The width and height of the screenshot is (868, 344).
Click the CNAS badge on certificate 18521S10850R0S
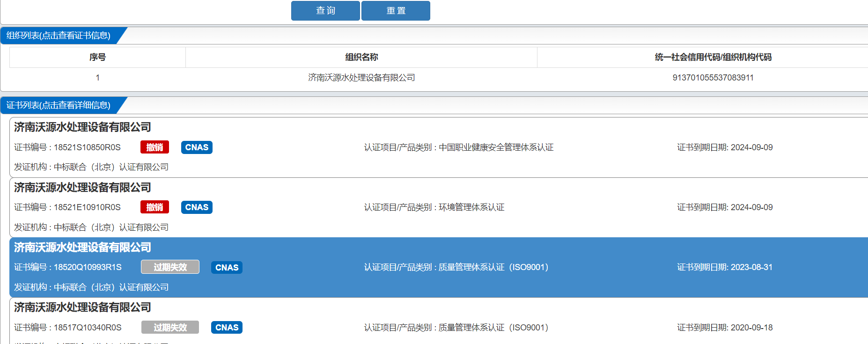(197, 147)
